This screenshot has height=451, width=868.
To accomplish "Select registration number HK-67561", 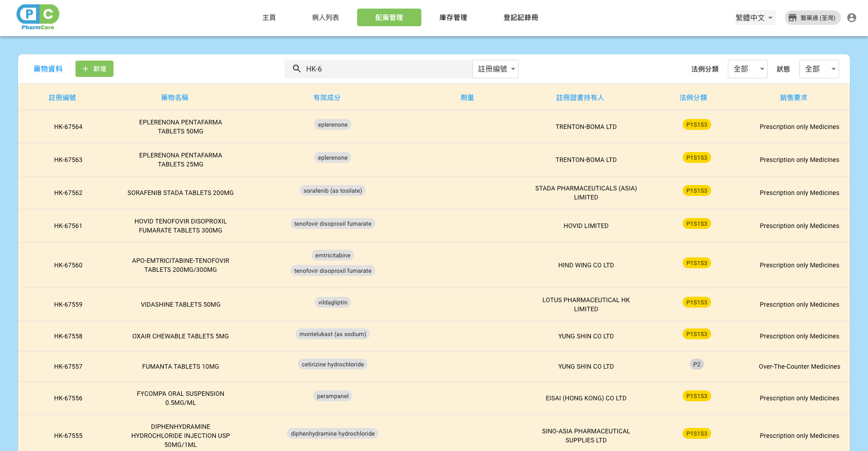I will point(68,226).
